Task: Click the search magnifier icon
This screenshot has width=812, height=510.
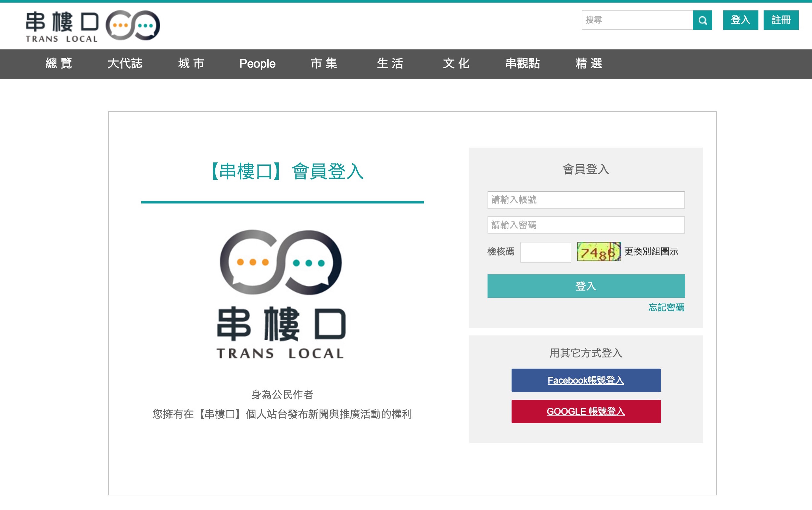Action: point(703,20)
